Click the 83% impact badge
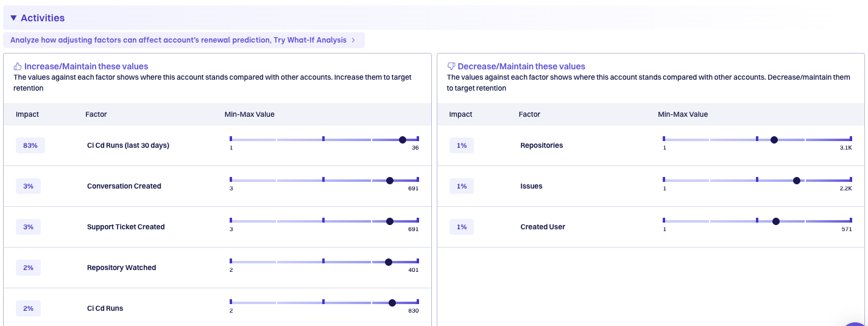 tap(30, 145)
